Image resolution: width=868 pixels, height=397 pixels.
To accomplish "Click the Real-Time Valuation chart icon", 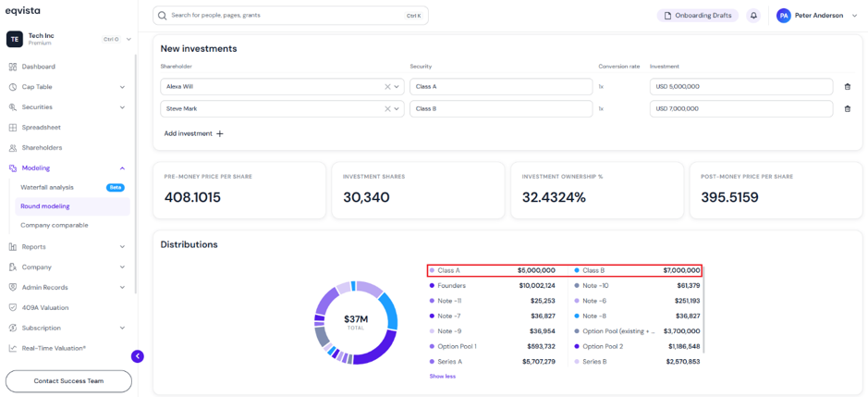I will coord(13,348).
